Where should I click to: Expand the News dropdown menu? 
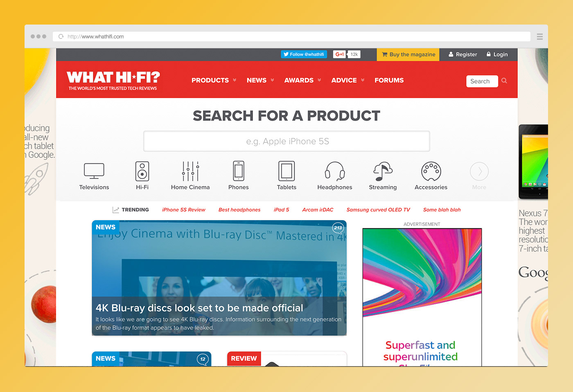point(260,80)
